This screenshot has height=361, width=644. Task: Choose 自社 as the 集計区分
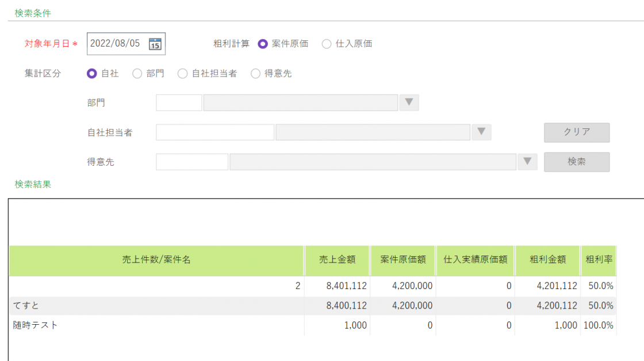point(91,73)
